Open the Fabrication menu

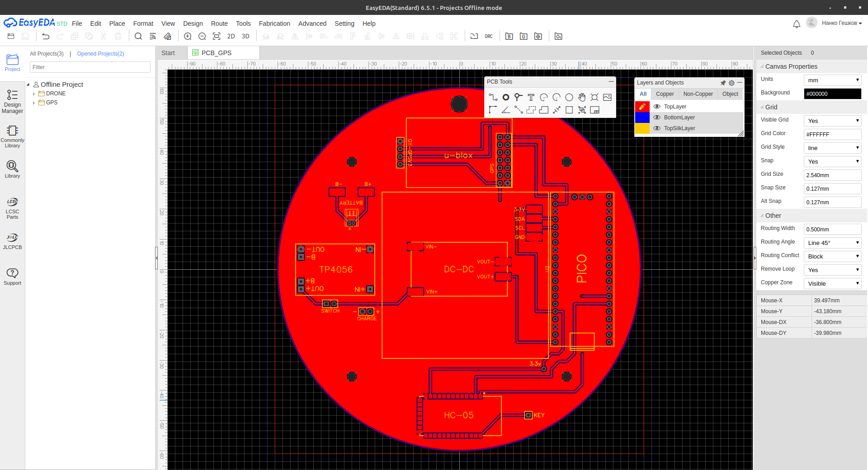(x=274, y=23)
